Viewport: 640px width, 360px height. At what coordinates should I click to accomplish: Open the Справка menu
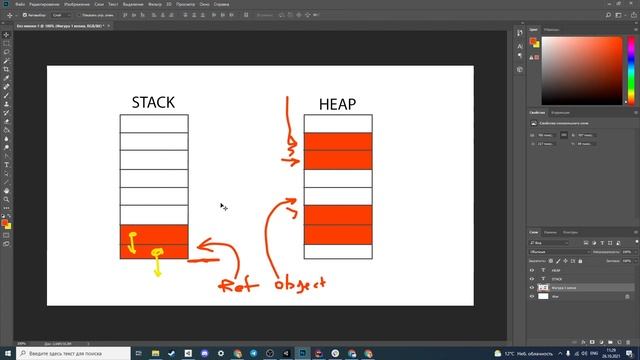click(x=221, y=4)
